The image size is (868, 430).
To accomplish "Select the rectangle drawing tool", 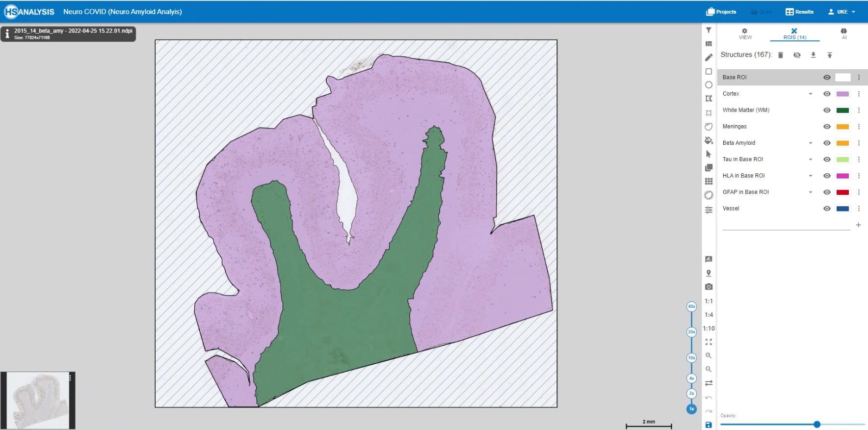I will click(x=709, y=72).
